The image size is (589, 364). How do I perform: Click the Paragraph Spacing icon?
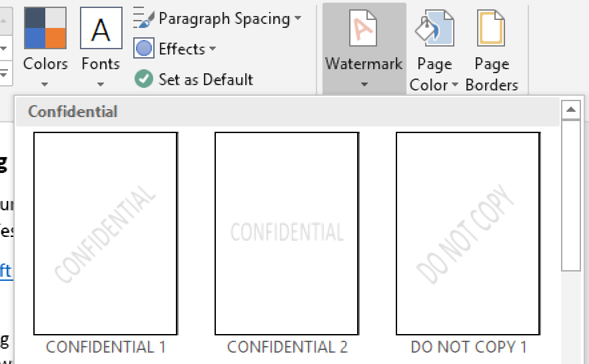coord(144,19)
